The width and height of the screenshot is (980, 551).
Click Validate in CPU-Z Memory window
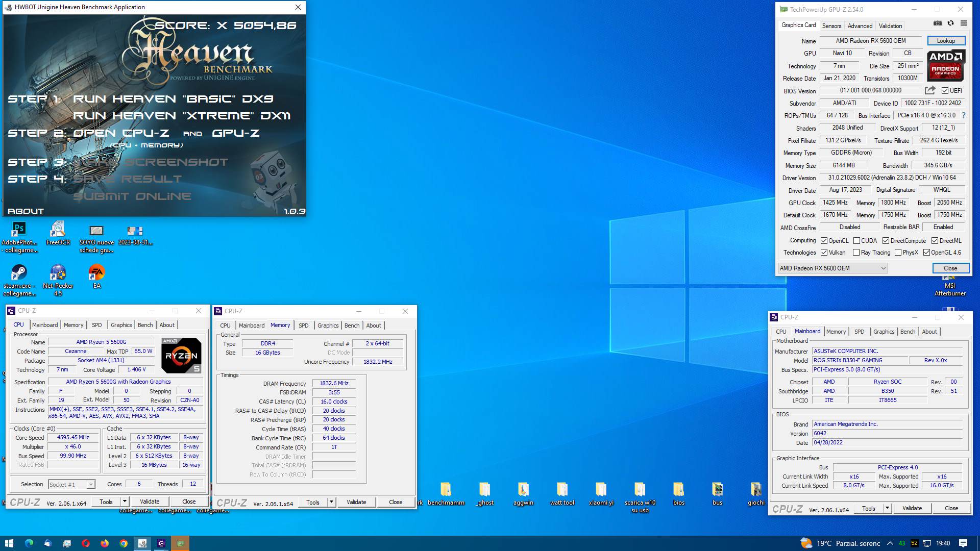[356, 502]
